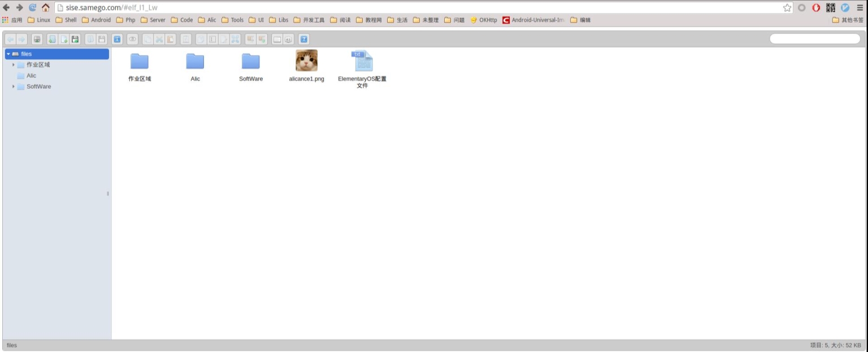Collapse the files root tree arrow

pos(8,54)
